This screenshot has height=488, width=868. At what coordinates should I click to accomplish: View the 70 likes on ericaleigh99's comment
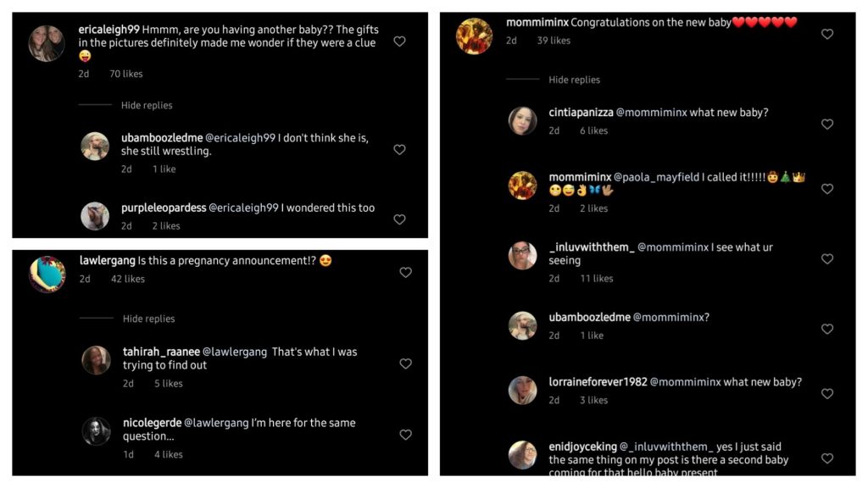125,75
